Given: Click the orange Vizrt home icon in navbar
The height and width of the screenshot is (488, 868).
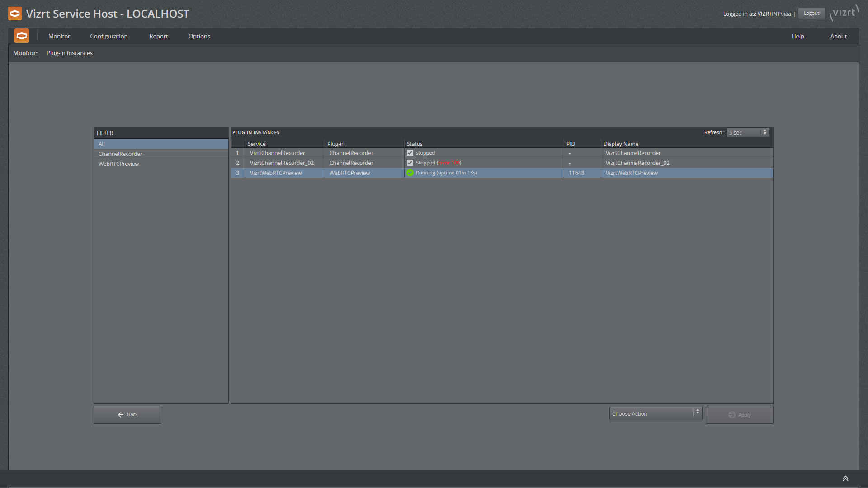Looking at the screenshot, I should click(21, 36).
